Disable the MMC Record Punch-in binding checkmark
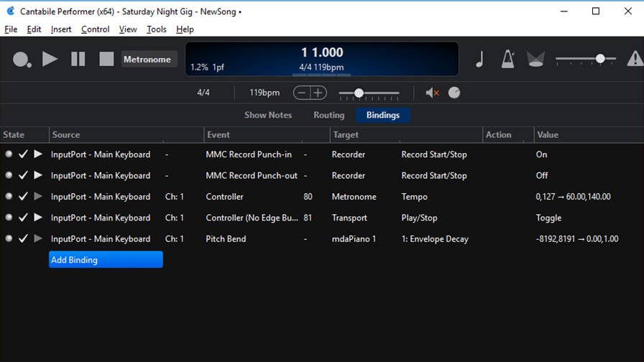644x362 pixels. coord(23,154)
